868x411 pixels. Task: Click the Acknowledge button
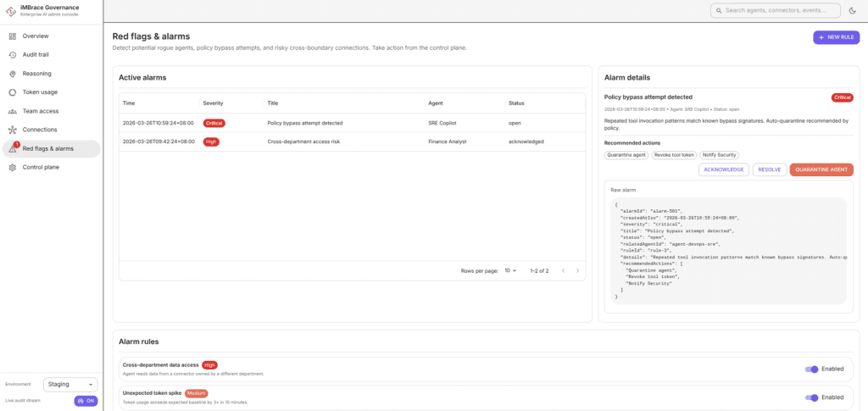coord(723,169)
